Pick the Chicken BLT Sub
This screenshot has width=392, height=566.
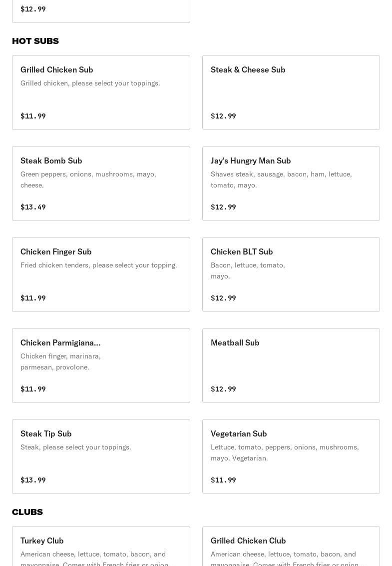tap(291, 274)
